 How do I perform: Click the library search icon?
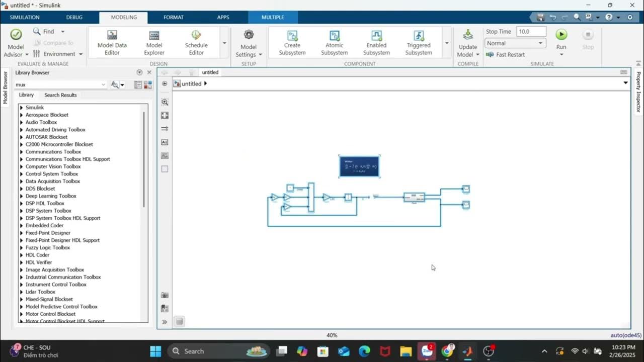pyautogui.click(x=115, y=85)
